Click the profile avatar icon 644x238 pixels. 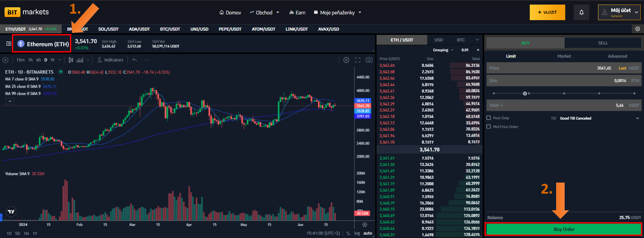(604, 13)
